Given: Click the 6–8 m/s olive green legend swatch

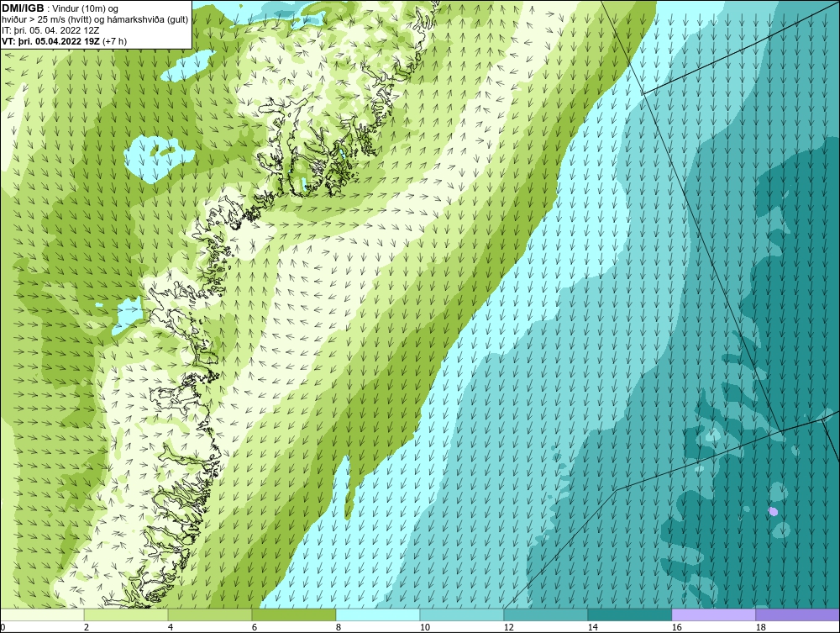Looking at the screenshot, I should pyautogui.click(x=293, y=615).
